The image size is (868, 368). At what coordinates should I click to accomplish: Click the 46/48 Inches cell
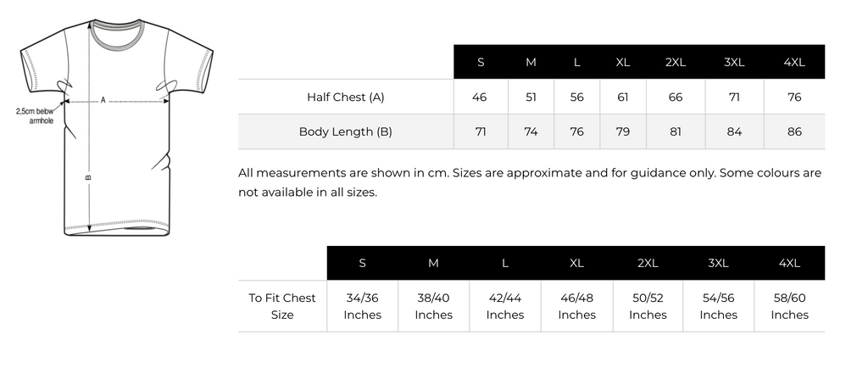tap(576, 306)
